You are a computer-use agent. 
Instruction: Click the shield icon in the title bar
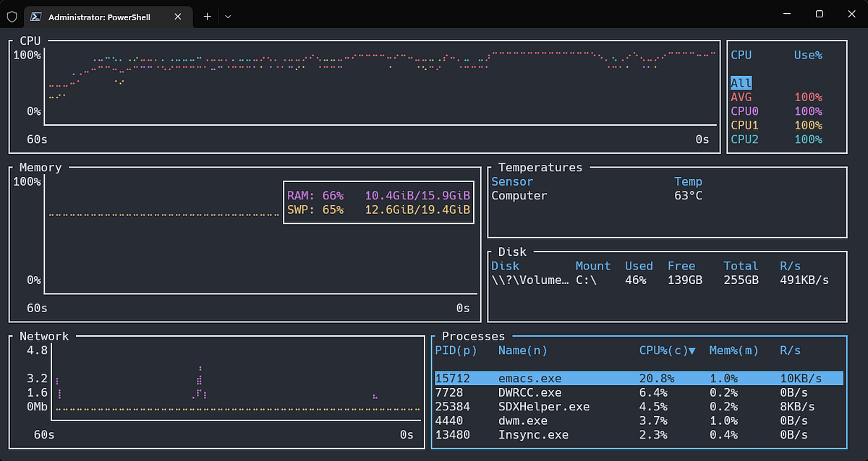click(x=12, y=15)
